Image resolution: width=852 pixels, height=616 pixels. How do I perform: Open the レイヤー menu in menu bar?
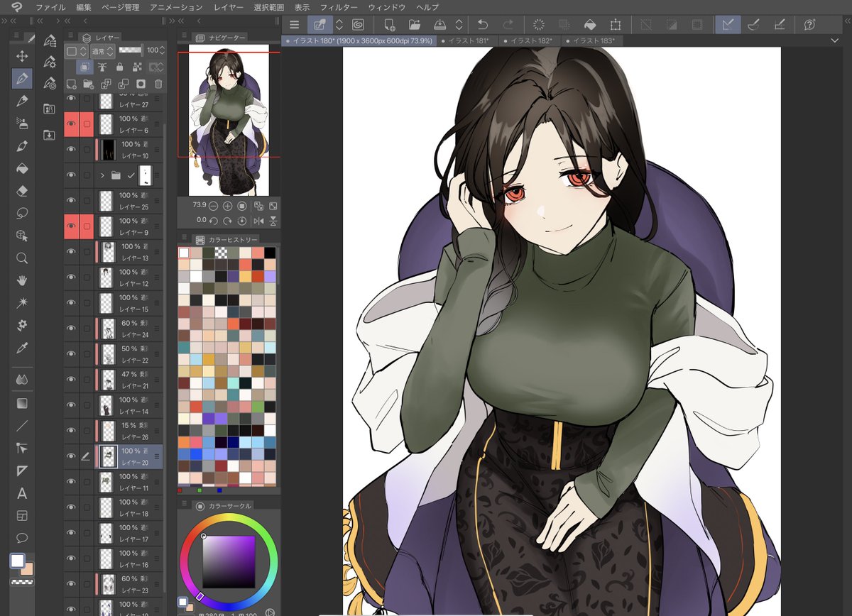(x=228, y=7)
